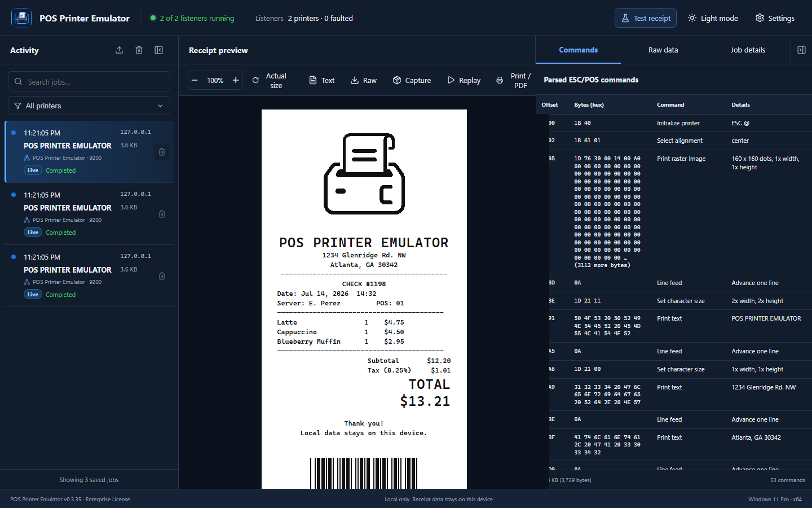Screen dimensions: 812x508
Task: Click the Live badge on the second job
Action: (33, 232)
